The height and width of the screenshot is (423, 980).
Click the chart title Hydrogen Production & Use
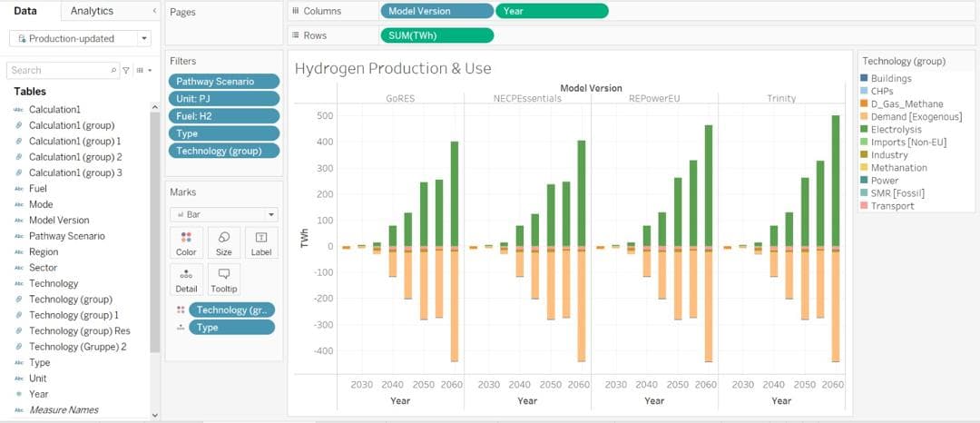pyautogui.click(x=393, y=68)
